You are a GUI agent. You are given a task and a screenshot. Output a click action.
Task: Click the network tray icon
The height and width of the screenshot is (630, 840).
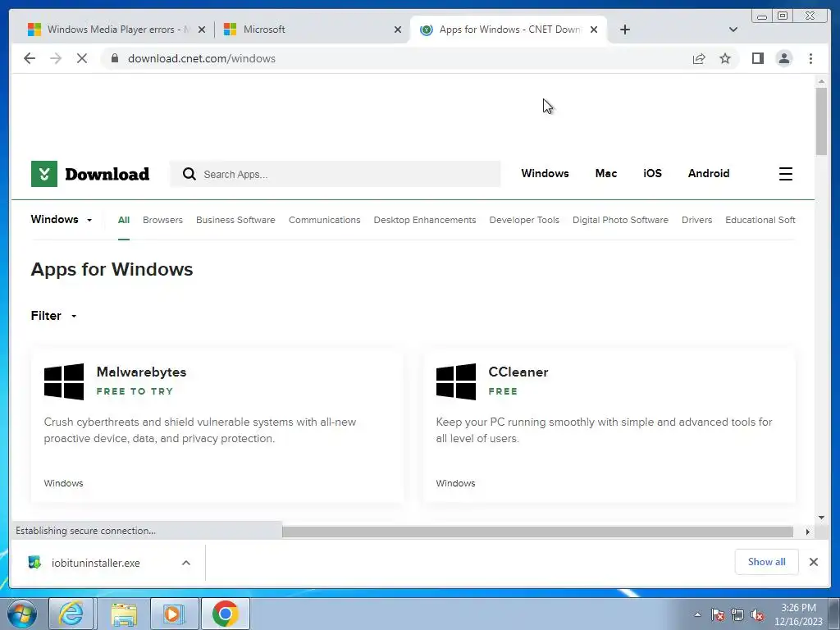pyautogui.click(x=737, y=615)
